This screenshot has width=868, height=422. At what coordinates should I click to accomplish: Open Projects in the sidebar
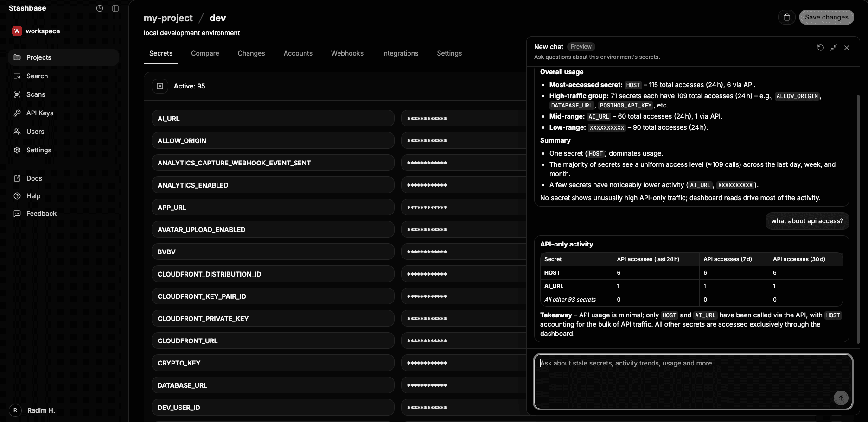[x=64, y=57]
